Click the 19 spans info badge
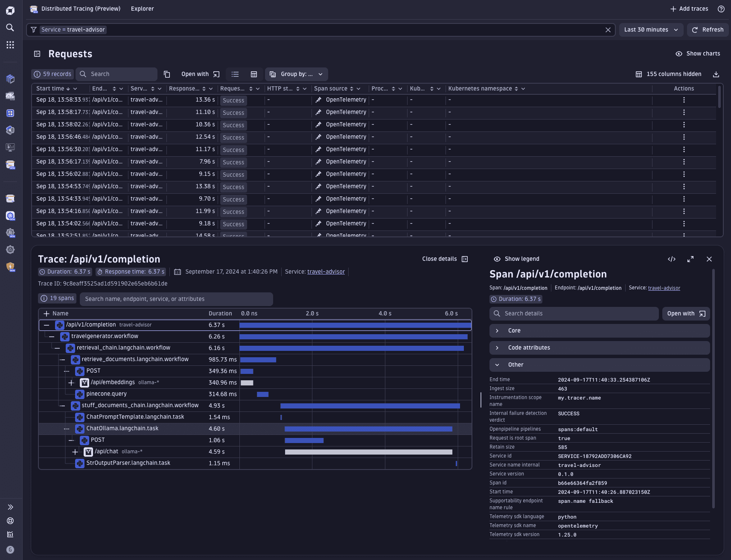Screen dimensions: 731x560 [58, 298]
